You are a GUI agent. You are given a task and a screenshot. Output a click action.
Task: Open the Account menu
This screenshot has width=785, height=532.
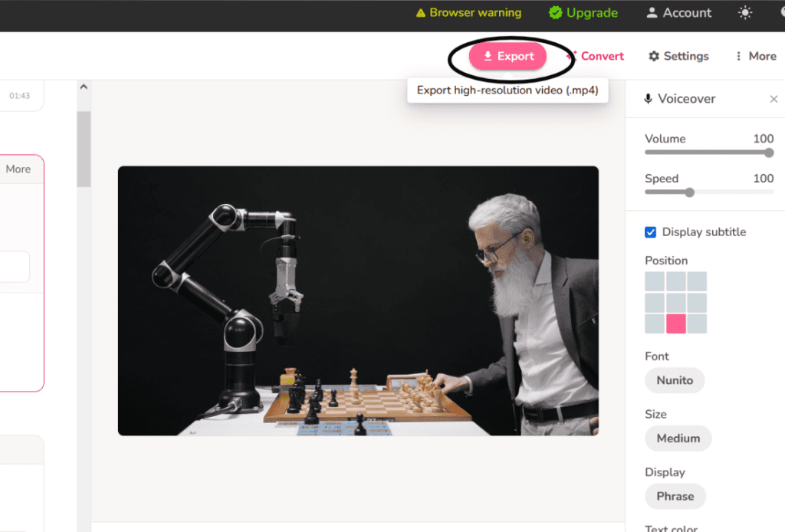(x=678, y=12)
